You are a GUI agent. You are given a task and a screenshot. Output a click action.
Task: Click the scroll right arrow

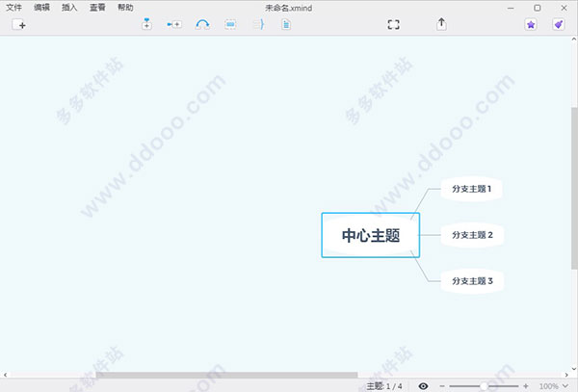pos(566,375)
